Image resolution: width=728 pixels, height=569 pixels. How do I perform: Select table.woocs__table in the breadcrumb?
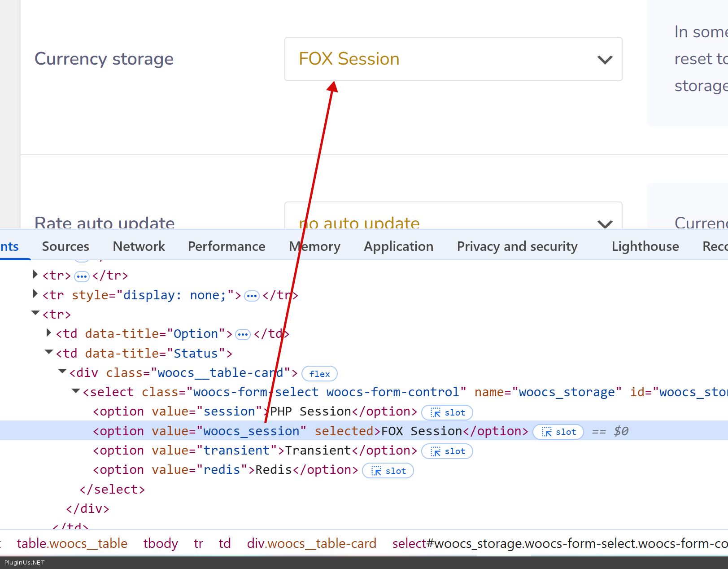[72, 543]
